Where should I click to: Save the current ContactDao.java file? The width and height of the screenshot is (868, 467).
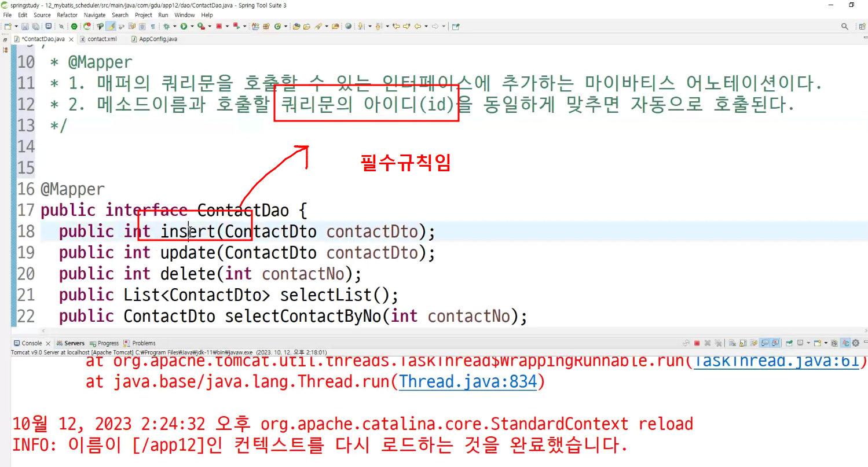click(x=25, y=26)
